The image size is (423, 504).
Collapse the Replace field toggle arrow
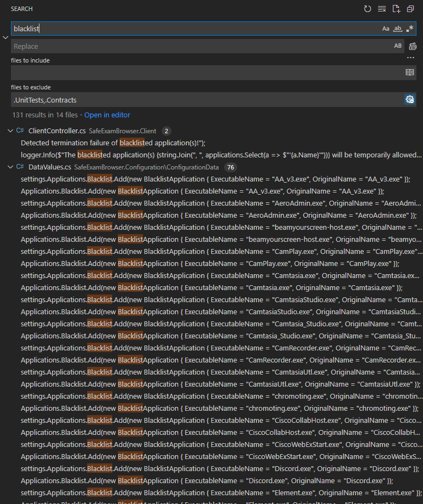(5, 38)
